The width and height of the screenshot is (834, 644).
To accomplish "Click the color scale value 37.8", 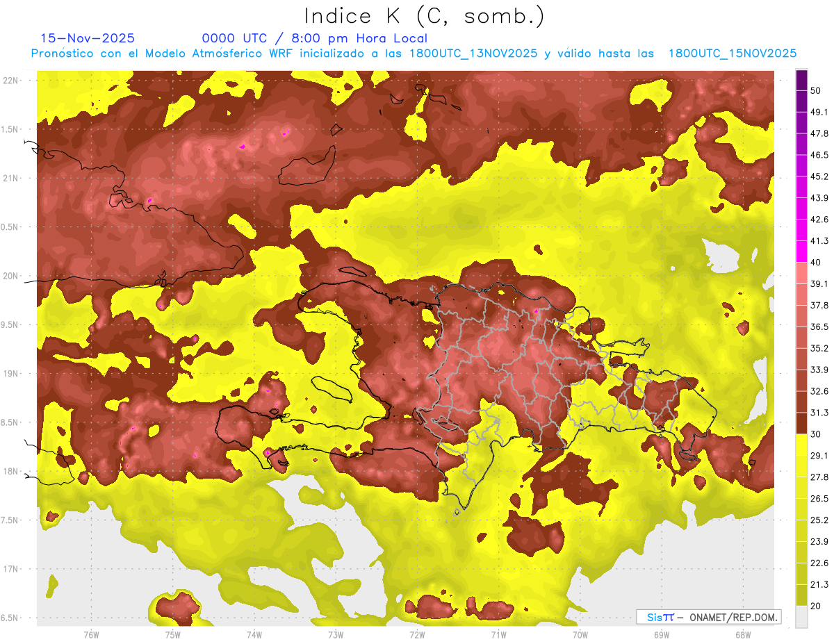I will coord(819,305).
